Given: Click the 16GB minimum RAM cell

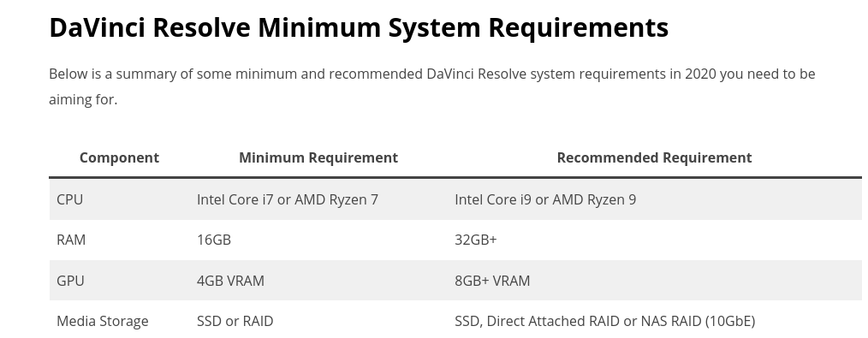Looking at the screenshot, I should pos(214,240).
